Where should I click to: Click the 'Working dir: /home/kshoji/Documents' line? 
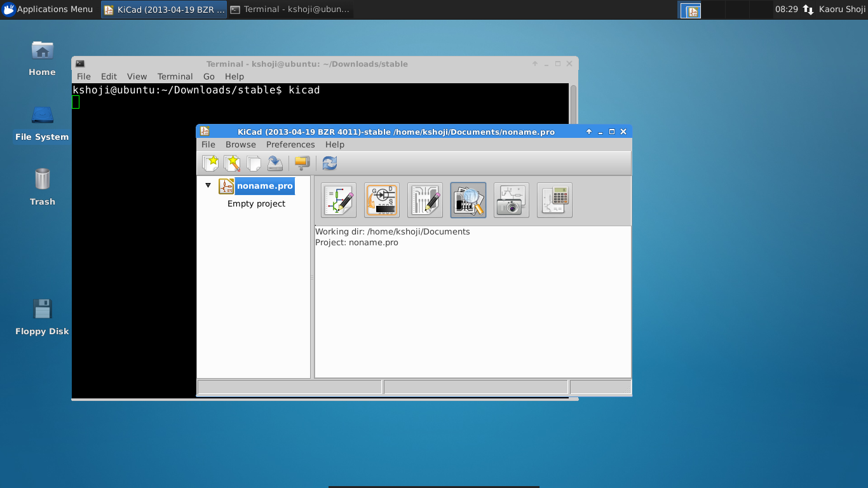click(x=393, y=232)
